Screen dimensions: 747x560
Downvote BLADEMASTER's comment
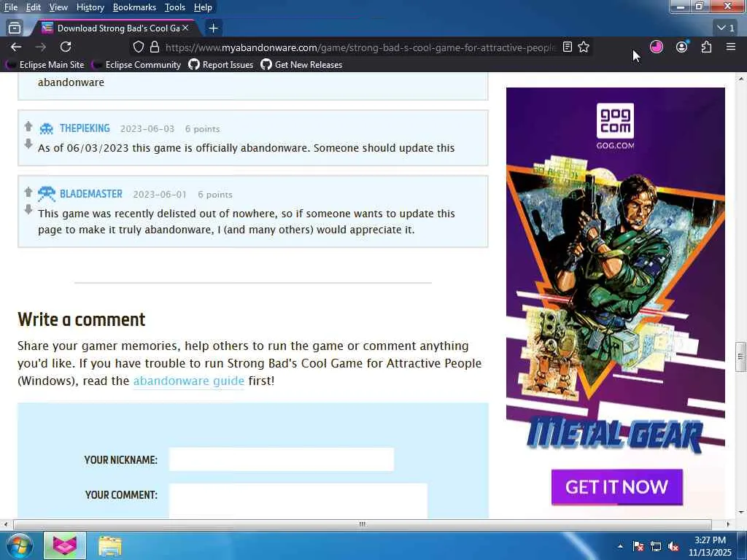coord(28,209)
